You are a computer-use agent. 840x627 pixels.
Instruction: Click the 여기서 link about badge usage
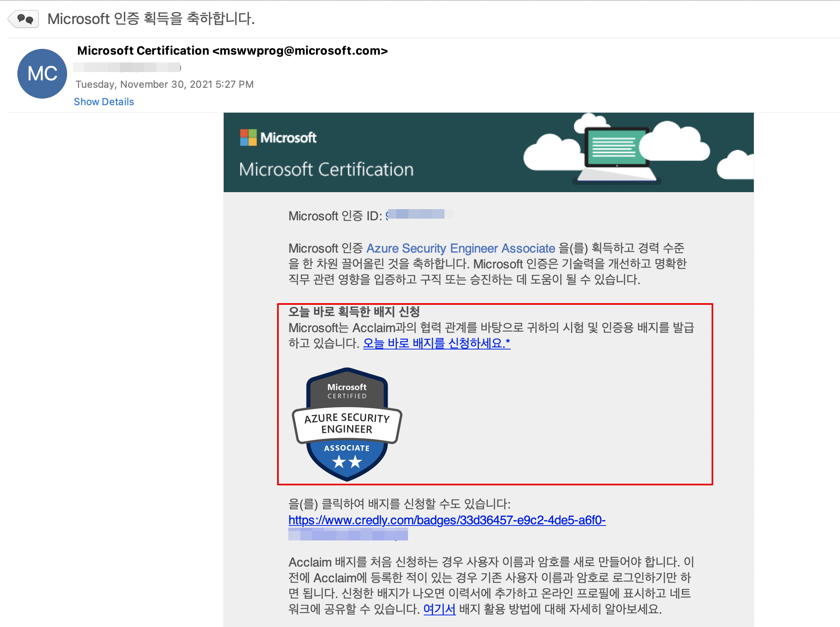pyautogui.click(x=439, y=609)
